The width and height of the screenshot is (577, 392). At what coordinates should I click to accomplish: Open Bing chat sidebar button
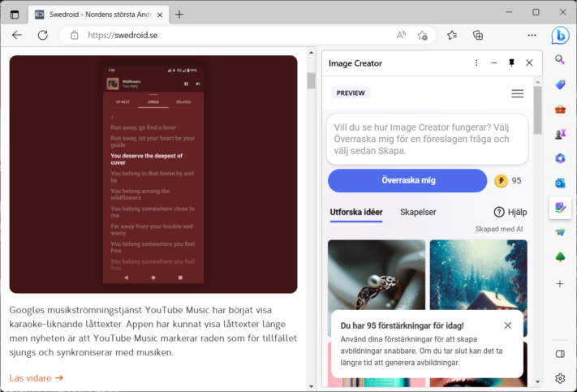pyautogui.click(x=560, y=36)
